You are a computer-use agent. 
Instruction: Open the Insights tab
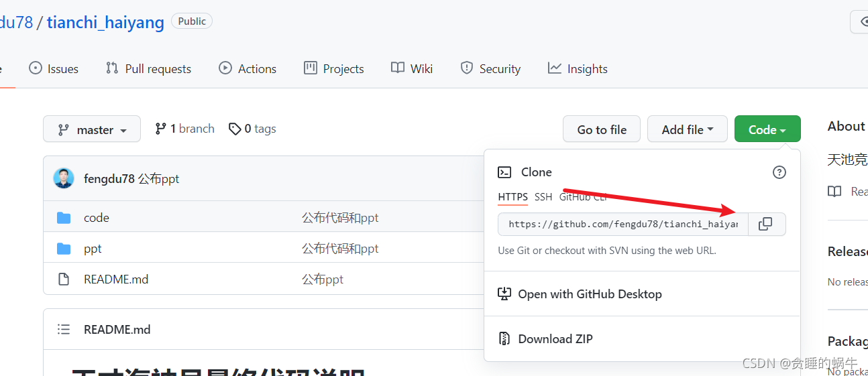click(578, 68)
